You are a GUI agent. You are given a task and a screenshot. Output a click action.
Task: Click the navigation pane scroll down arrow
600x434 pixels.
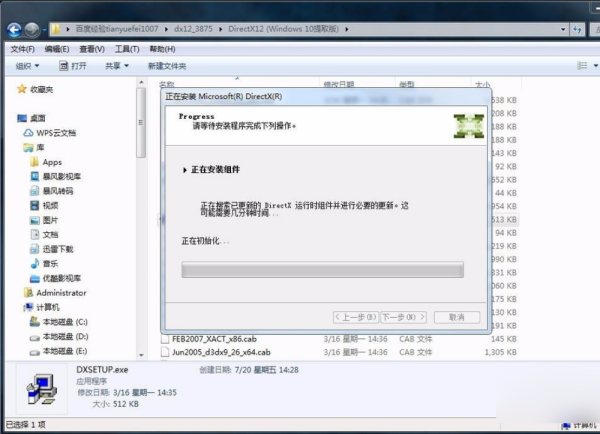point(141,355)
